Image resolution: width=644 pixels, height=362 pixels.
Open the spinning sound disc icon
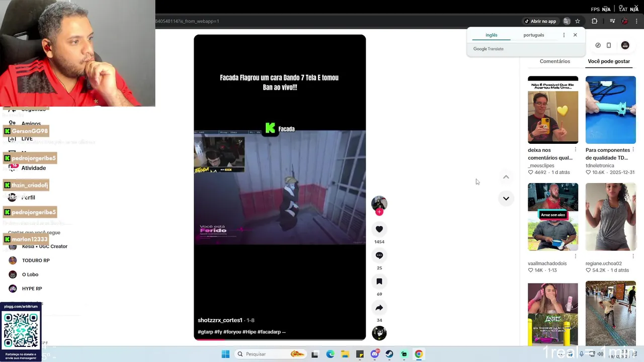pos(379,333)
